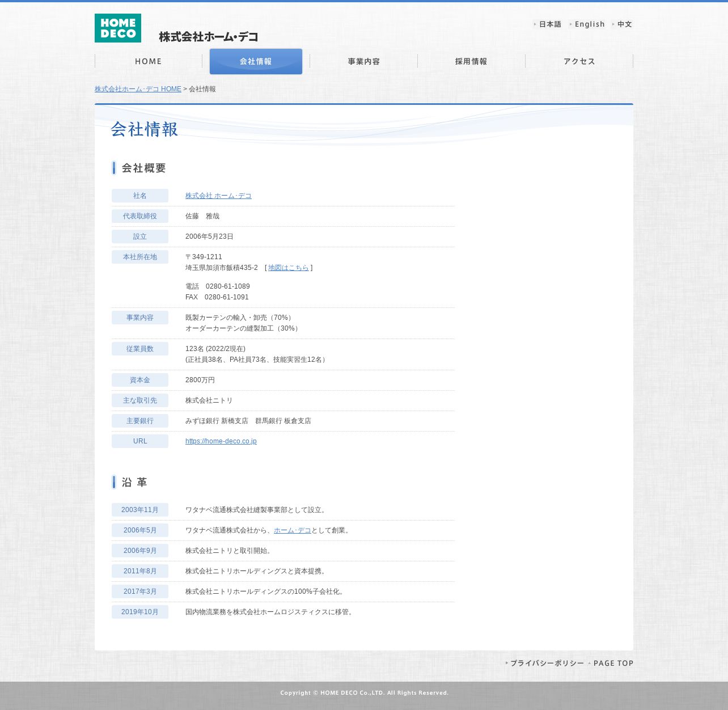This screenshot has height=710, width=728.
Task: Click the representative name 佐藤 雅哉
Action: (202, 216)
